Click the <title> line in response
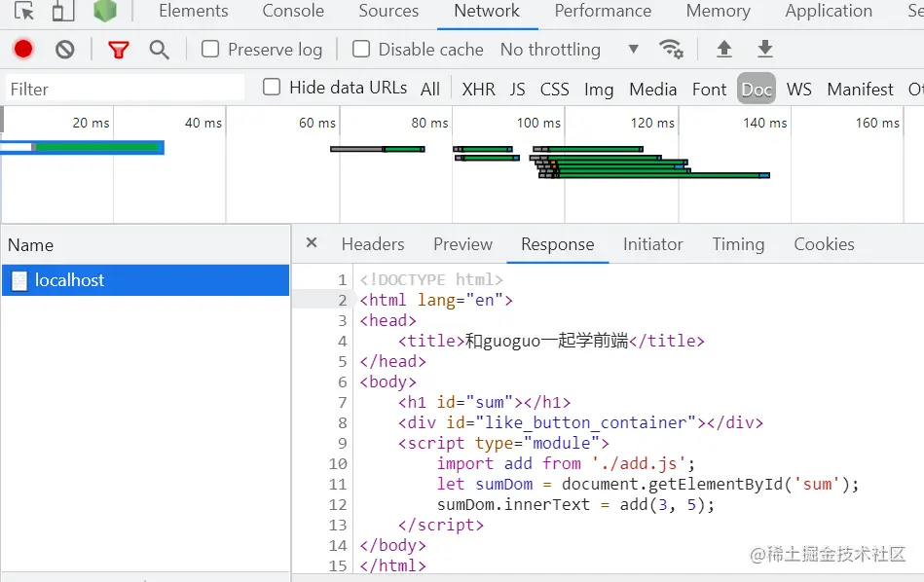The height and width of the screenshot is (582, 924). (551, 341)
